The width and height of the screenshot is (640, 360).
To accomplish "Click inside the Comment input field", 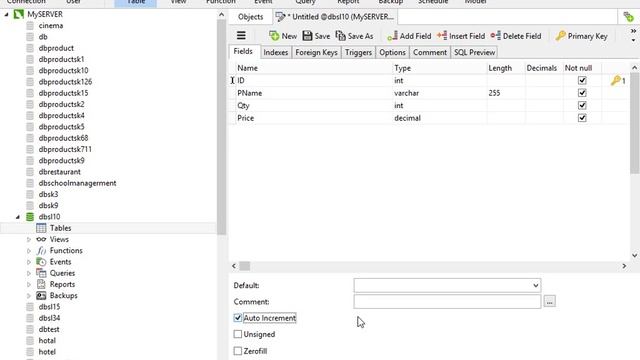I will (x=447, y=302).
